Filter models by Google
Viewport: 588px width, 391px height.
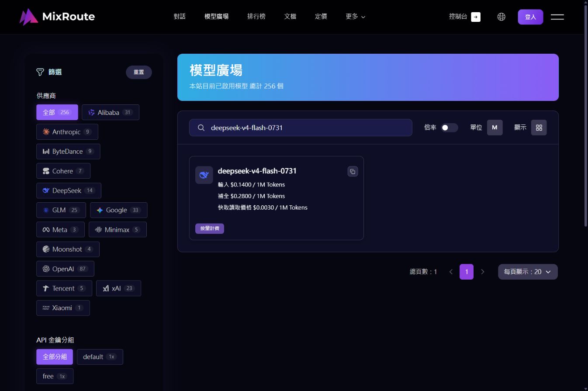click(119, 210)
